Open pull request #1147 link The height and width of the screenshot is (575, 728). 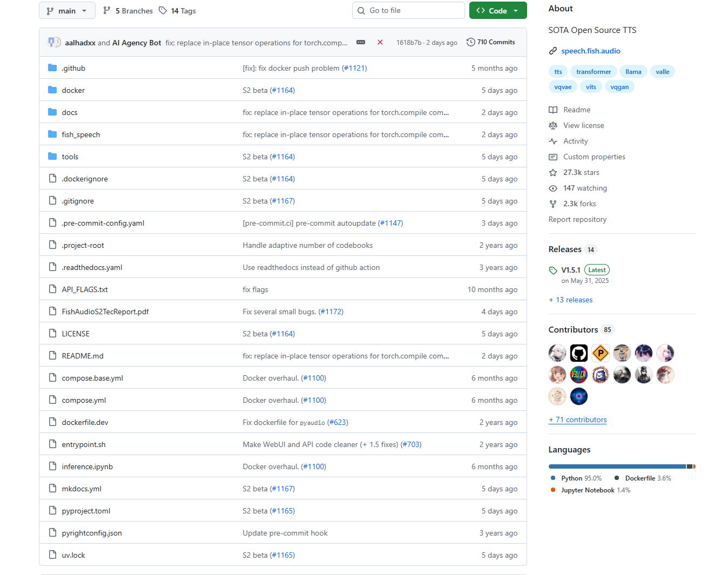point(390,223)
